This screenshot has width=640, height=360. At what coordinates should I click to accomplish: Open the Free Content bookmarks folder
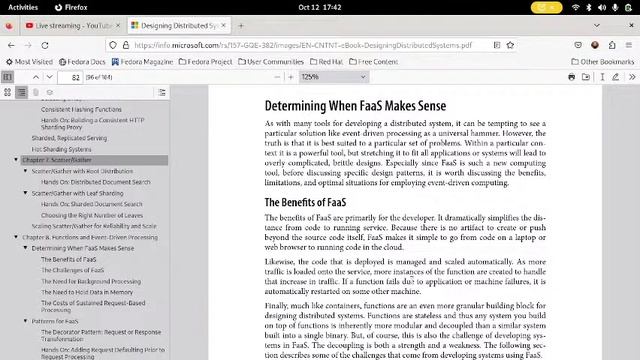pos(373,62)
